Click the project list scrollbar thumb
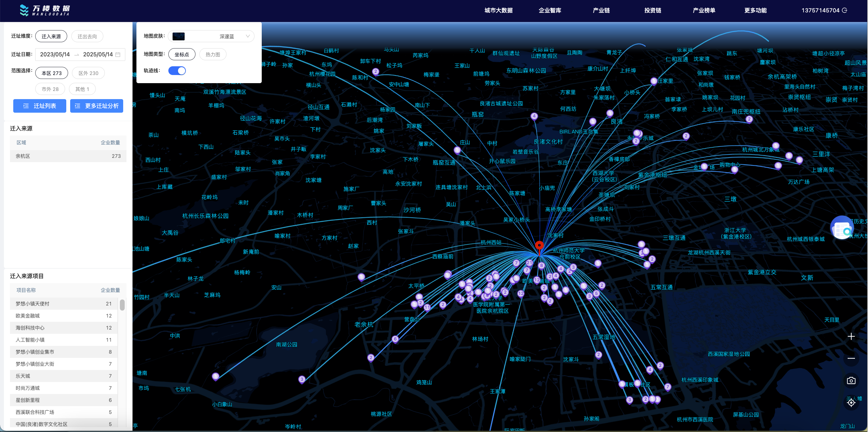 122,305
